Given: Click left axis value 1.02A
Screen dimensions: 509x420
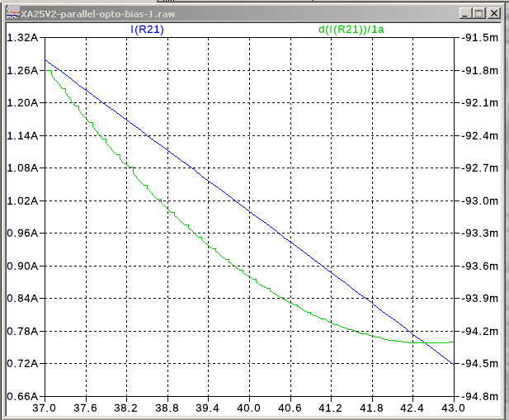Looking at the screenshot, I should pos(22,201).
